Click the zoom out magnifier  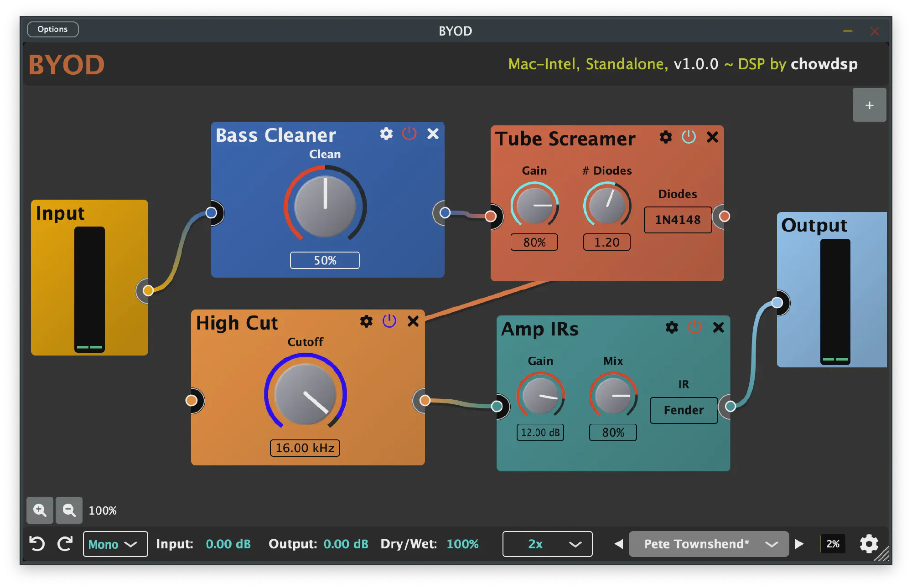pos(69,510)
